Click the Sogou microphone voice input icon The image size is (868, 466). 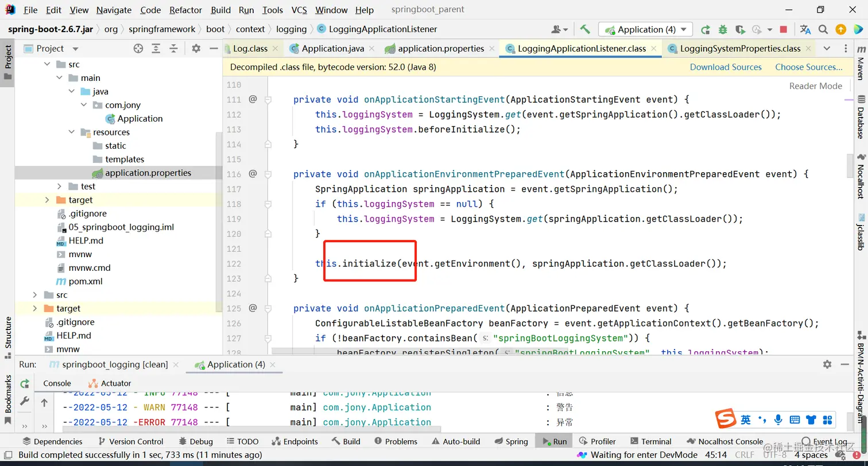[778, 420]
